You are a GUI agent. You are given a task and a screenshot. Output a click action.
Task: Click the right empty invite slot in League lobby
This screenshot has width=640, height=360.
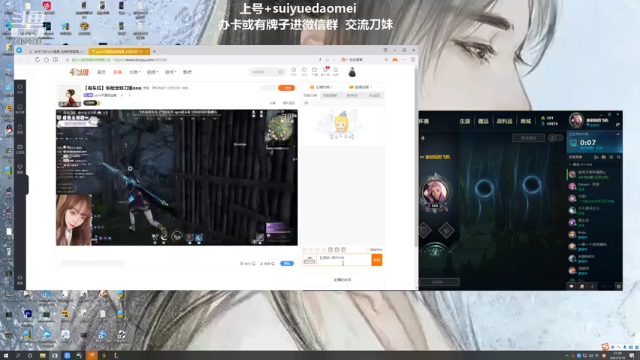point(532,185)
